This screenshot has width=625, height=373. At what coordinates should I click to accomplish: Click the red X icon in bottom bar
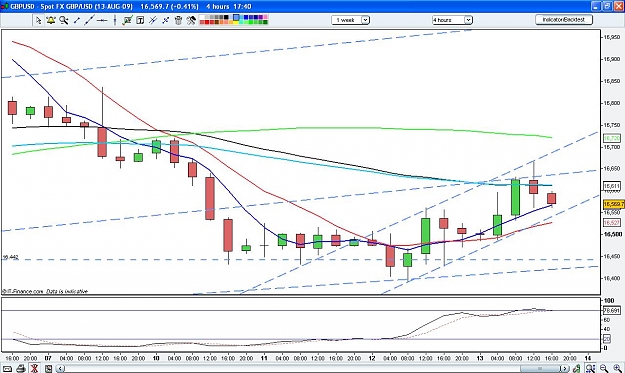(34, 369)
